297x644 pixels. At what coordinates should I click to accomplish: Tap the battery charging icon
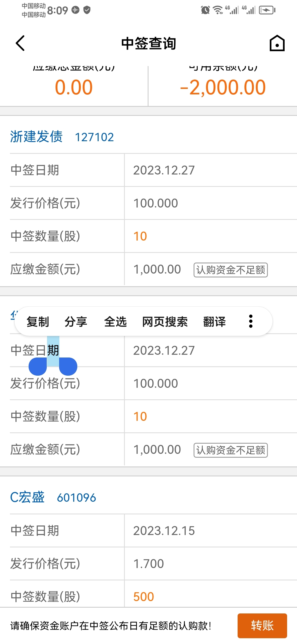point(267,10)
